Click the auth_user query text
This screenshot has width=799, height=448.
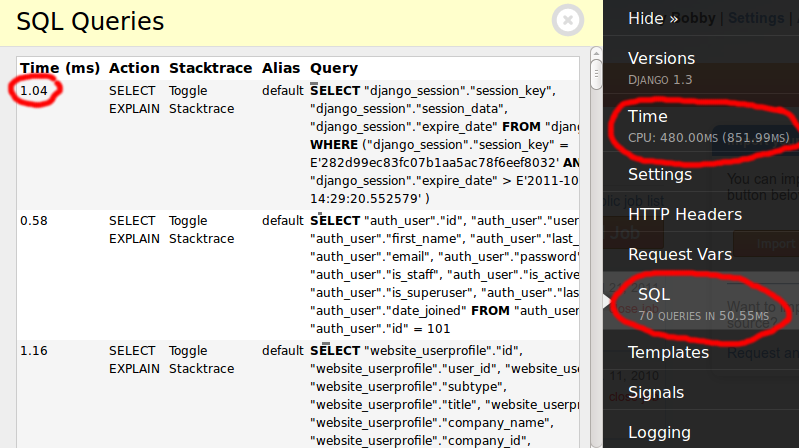click(444, 274)
